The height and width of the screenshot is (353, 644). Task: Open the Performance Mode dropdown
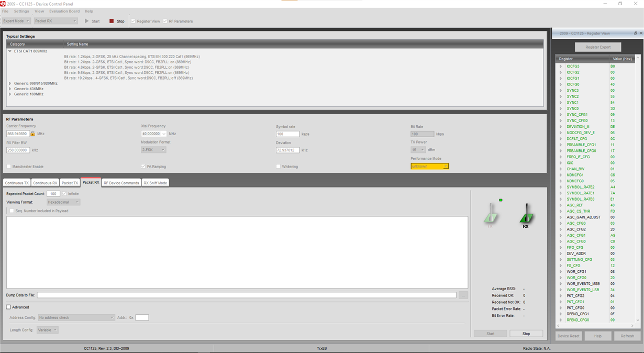(429, 166)
